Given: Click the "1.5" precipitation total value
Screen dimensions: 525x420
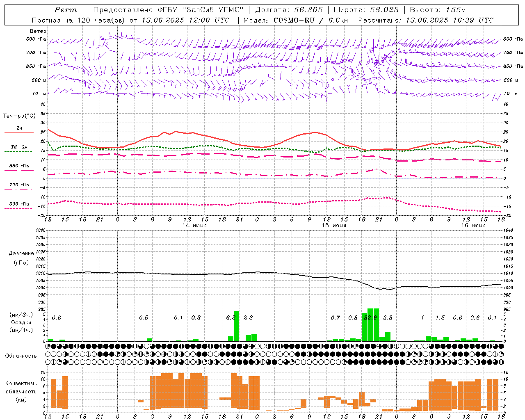Looking at the screenshot, I should [440, 317].
